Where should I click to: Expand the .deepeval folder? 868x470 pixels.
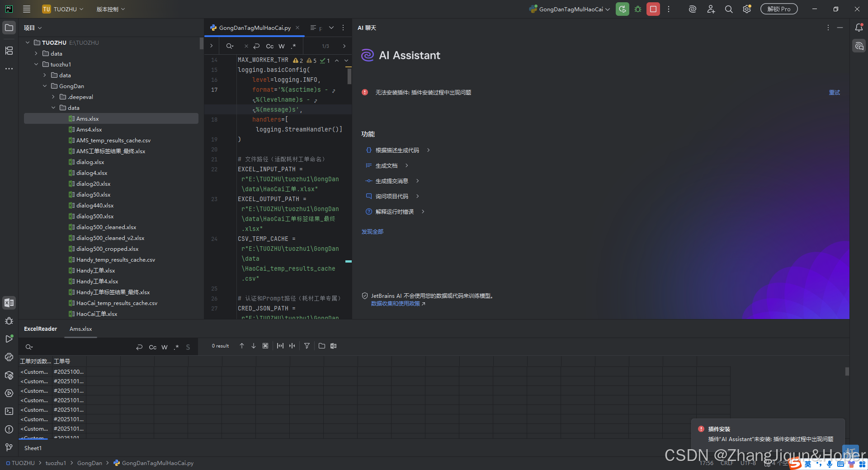pos(53,97)
